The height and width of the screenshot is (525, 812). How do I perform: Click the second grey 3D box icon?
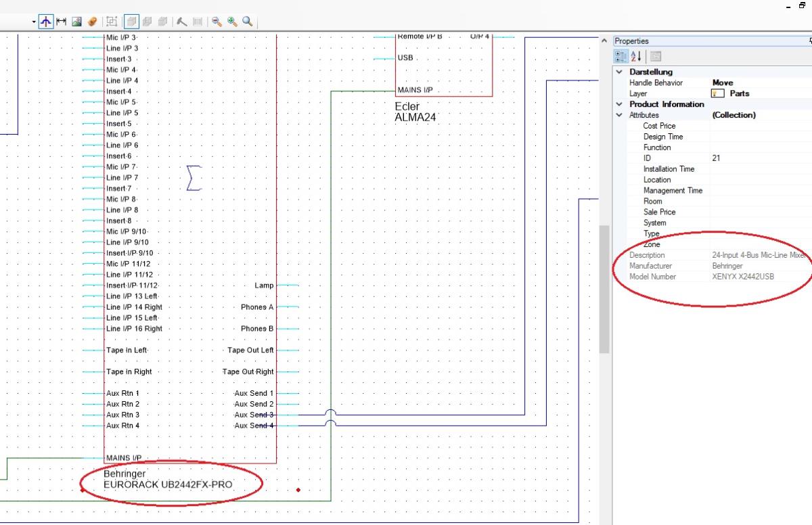[x=147, y=22]
